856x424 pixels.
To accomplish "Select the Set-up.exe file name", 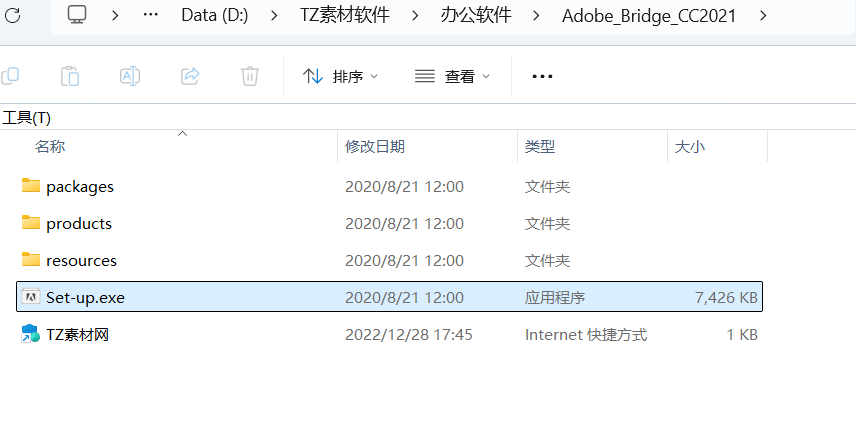I will click(85, 297).
